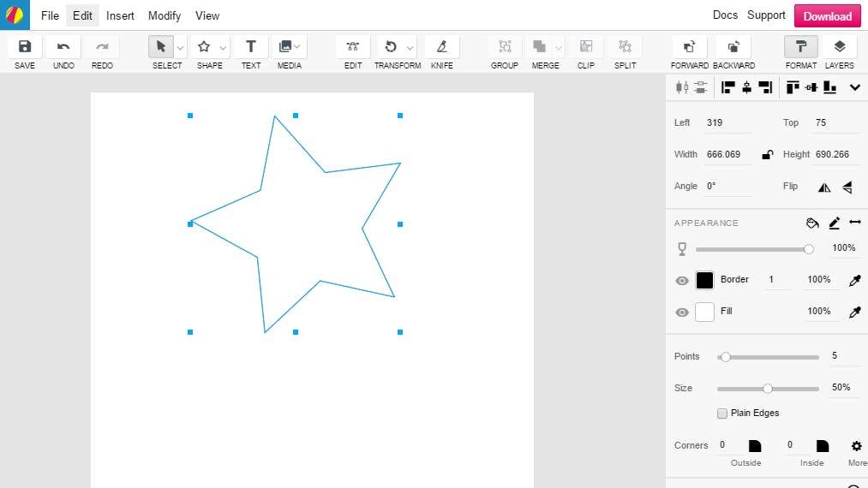Align objects to vertical middle
This screenshot has height=488, width=868.
pyautogui.click(x=811, y=87)
